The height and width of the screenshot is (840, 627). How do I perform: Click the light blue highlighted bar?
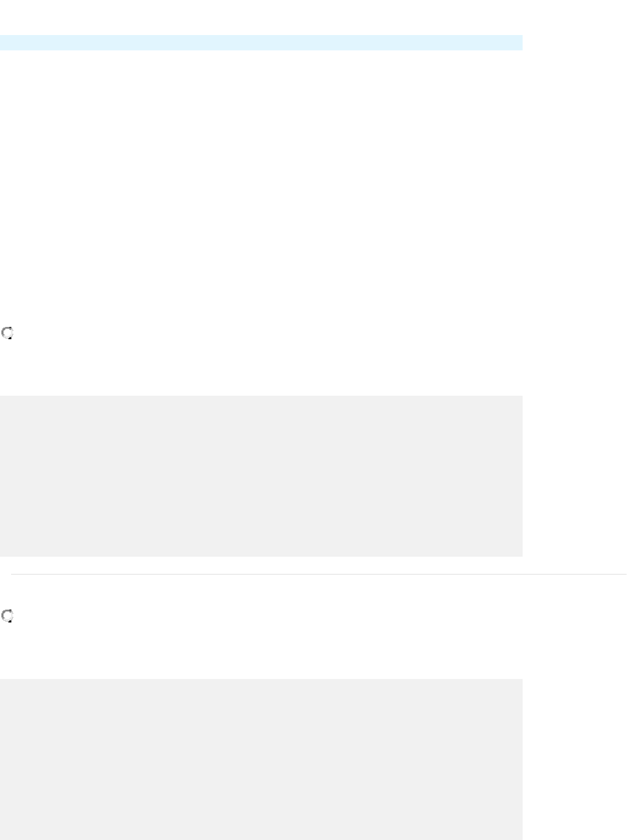pos(261,42)
